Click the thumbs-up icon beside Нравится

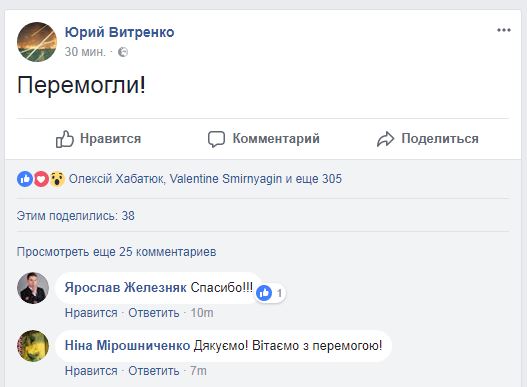(x=65, y=139)
